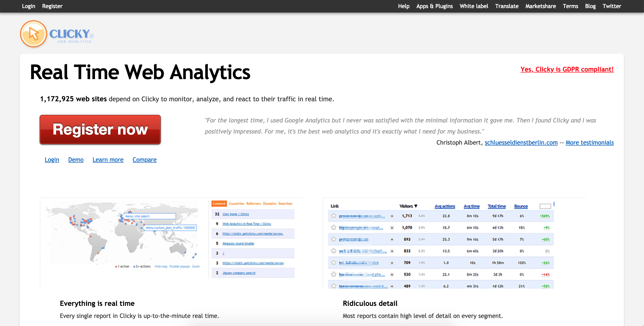Click the world map screenshot thumbnail
This screenshot has width=644, height=326.
point(171,243)
